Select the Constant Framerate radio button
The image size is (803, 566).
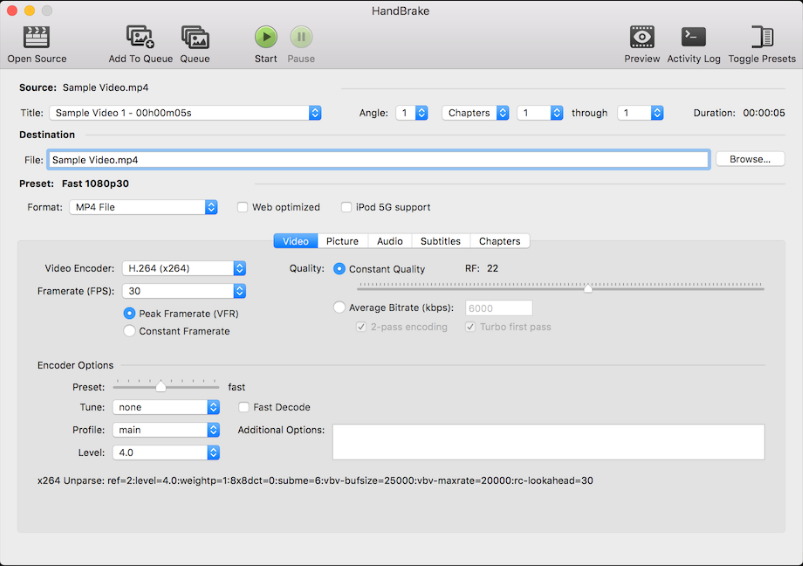click(129, 331)
